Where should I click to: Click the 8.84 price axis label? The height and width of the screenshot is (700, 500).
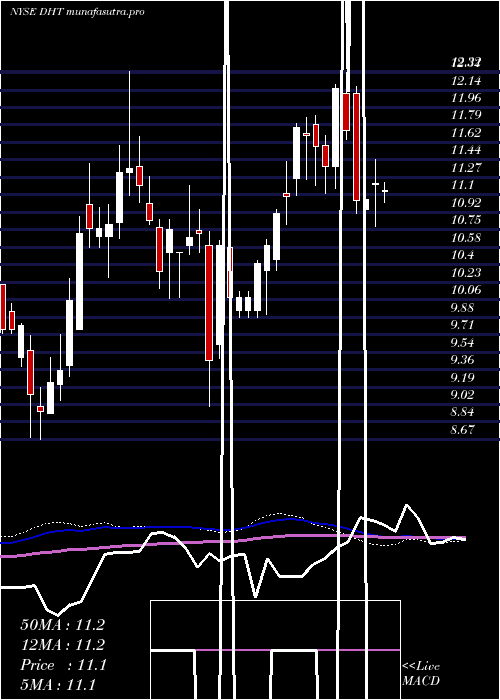click(462, 412)
